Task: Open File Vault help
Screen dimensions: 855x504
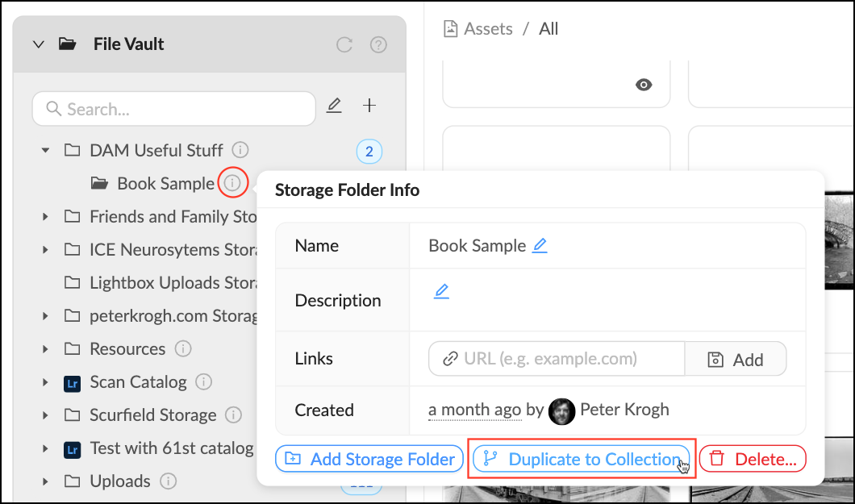Action: coord(378,44)
